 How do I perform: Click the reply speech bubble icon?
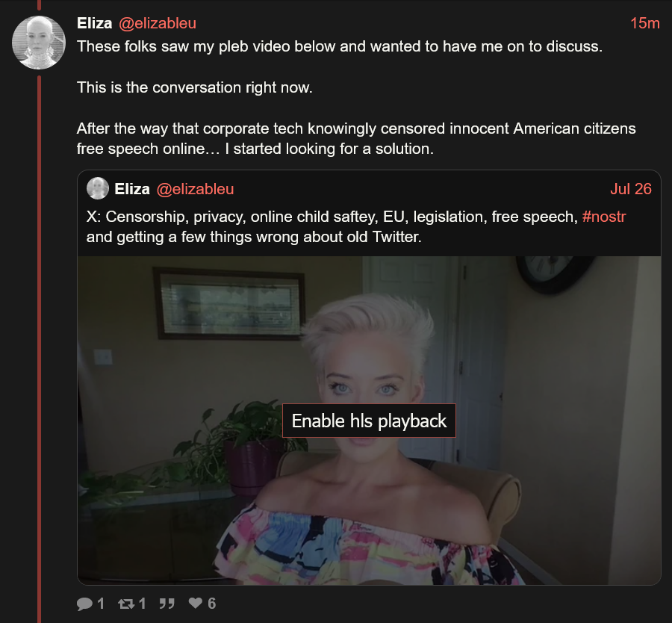[84, 604]
